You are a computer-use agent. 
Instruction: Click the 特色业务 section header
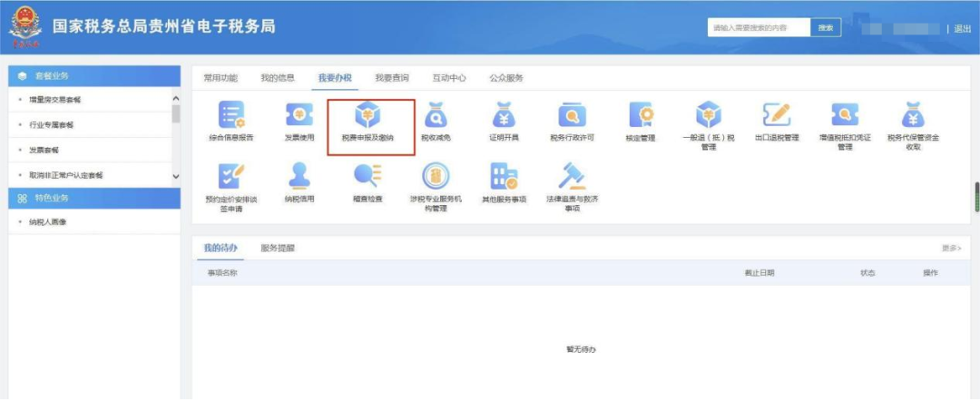[94, 198]
